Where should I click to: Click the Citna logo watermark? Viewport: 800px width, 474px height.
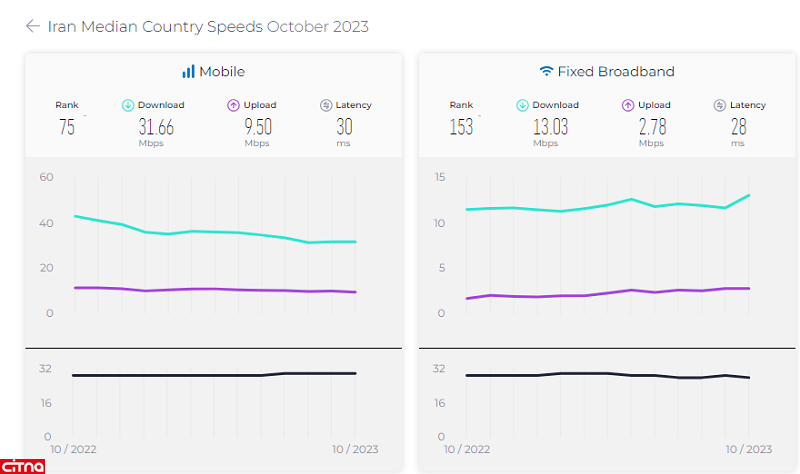[24, 465]
